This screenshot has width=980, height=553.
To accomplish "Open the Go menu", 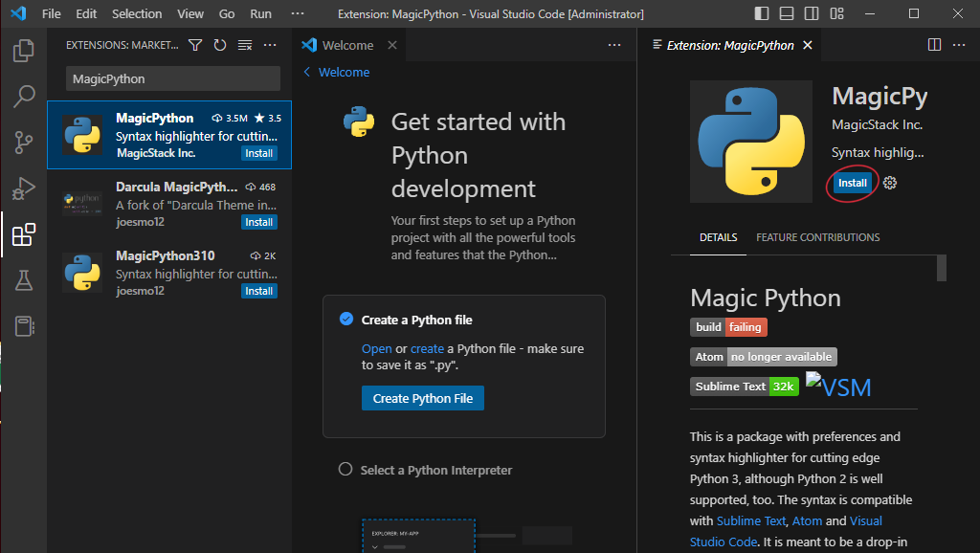I will click(227, 13).
